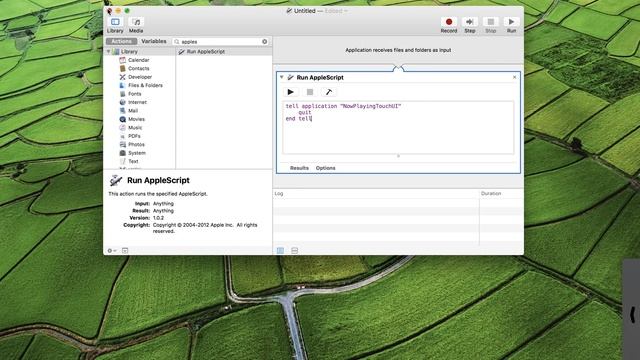Select the Calendar category
Image resolution: width=640 pixels, height=360 pixels.
click(x=138, y=60)
